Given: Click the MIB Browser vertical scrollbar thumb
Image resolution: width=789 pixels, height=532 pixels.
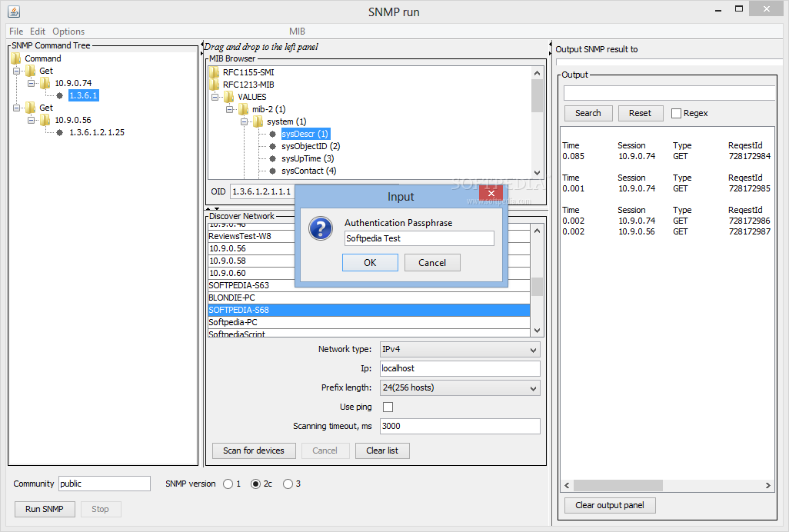Looking at the screenshot, I should 537,95.
